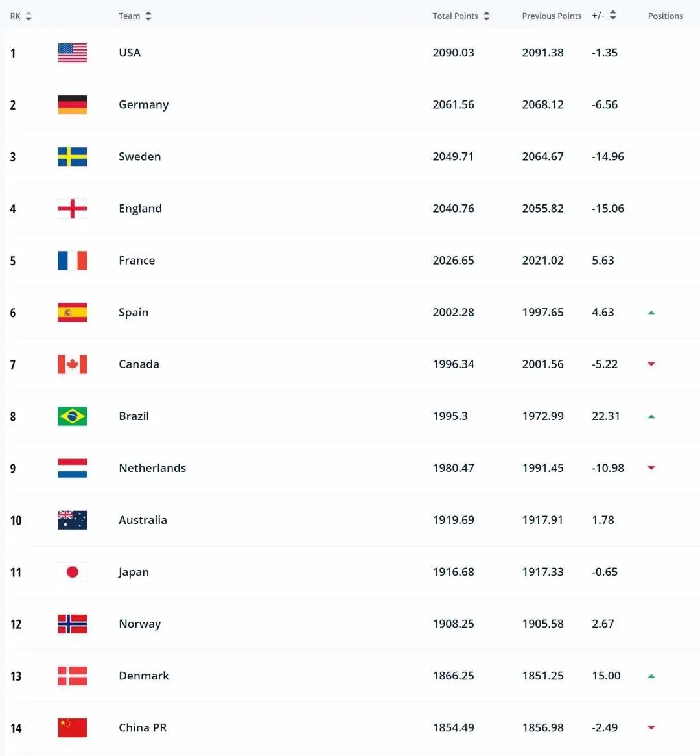
Task: Click the China PR flag icon
Action: click(x=73, y=727)
